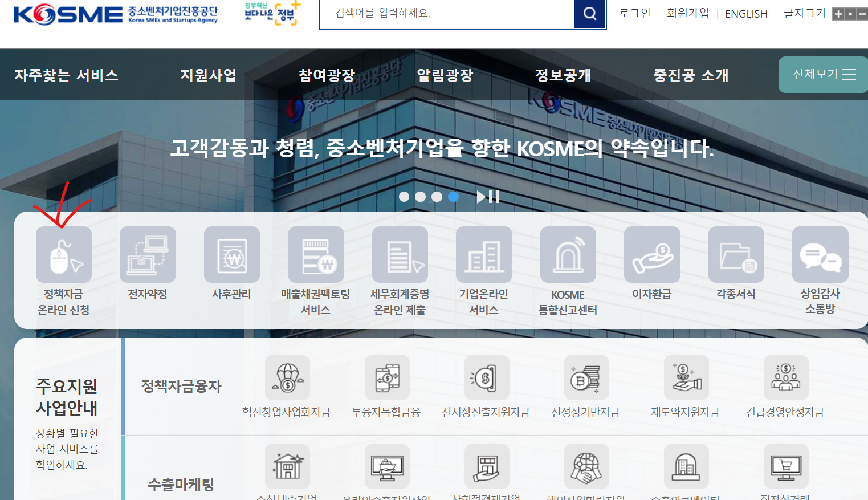
Task: Open 정책자금 온라인 신청 mouse icon
Action: click(64, 255)
